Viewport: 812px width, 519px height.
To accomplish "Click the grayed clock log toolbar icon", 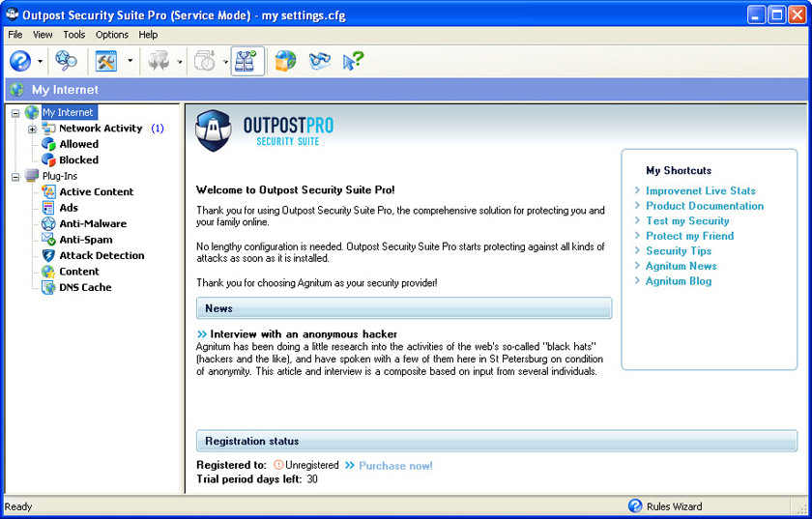I will click(205, 61).
